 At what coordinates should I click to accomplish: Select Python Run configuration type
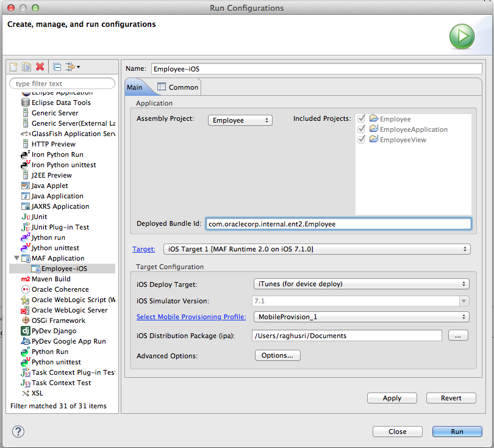pos(50,352)
